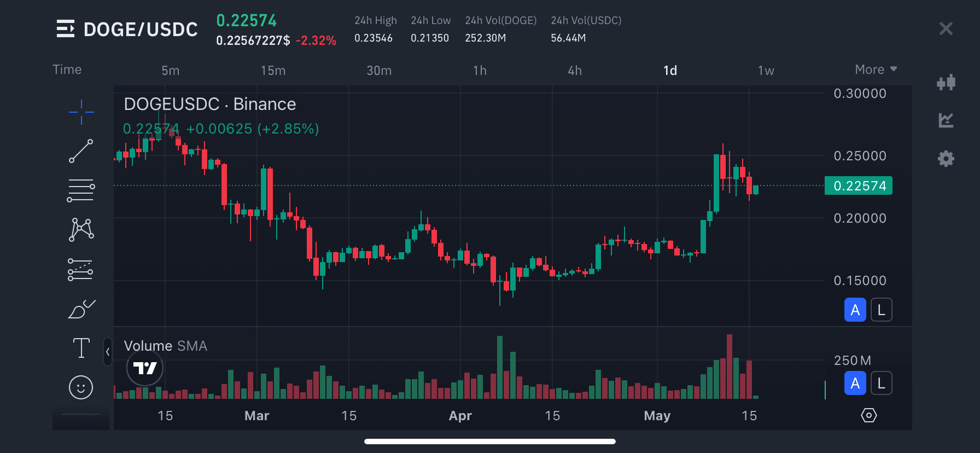This screenshot has width=980, height=453.
Task: Click the 0.22567227$ price text
Action: click(x=253, y=40)
